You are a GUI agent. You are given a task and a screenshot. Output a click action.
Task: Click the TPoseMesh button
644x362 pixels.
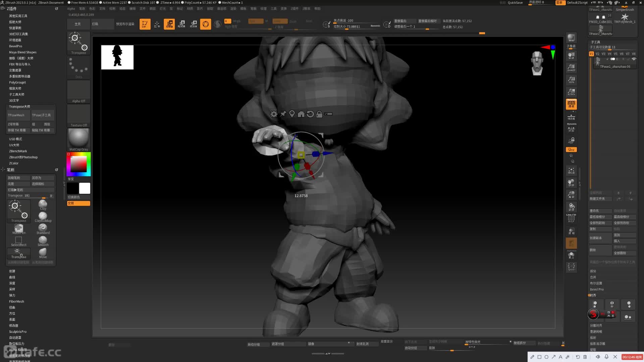coord(19,115)
